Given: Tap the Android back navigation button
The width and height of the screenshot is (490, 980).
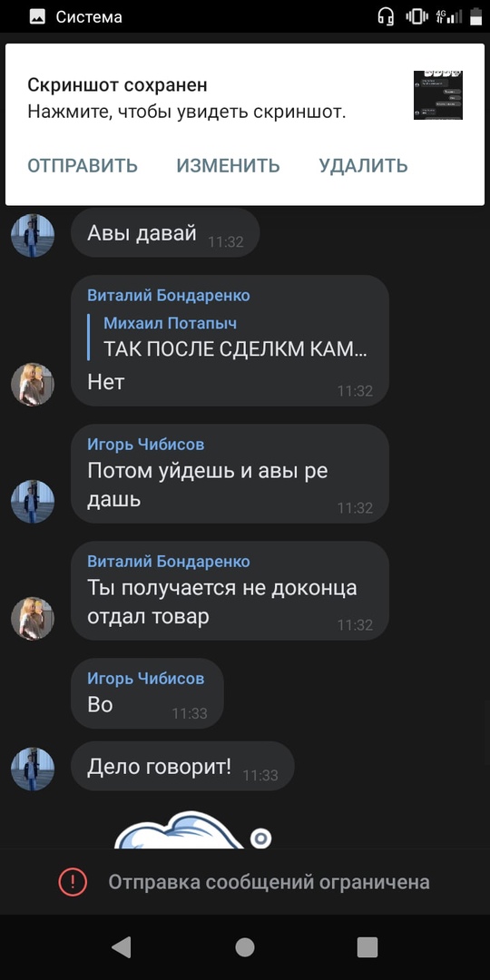Looking at the screenshot, I should [x=122, y=947].
